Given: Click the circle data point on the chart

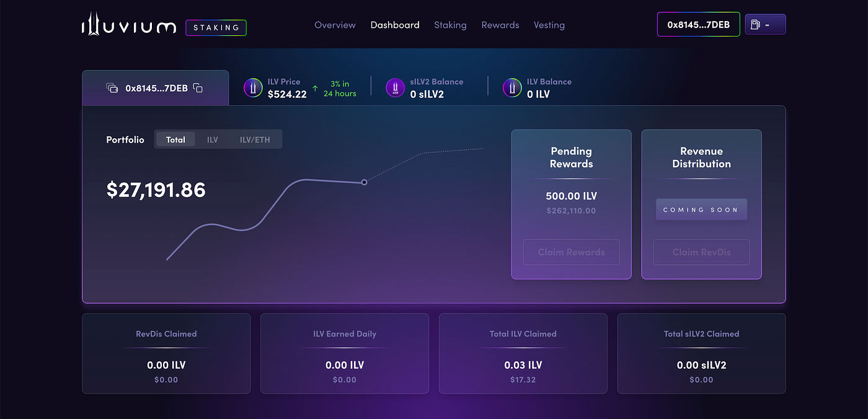Looking at the screenshot, I should (x=364, y=182).
